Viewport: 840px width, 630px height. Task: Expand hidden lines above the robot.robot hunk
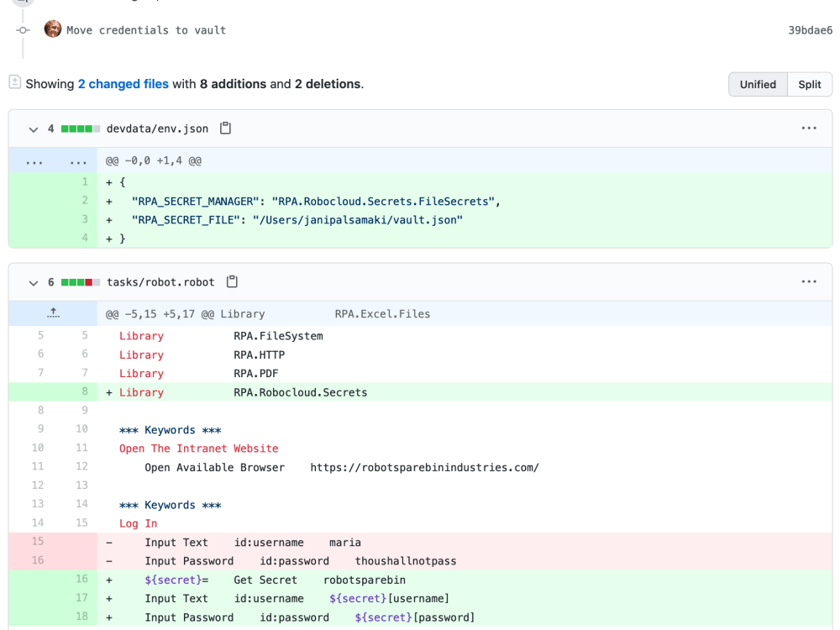(53, 313)
